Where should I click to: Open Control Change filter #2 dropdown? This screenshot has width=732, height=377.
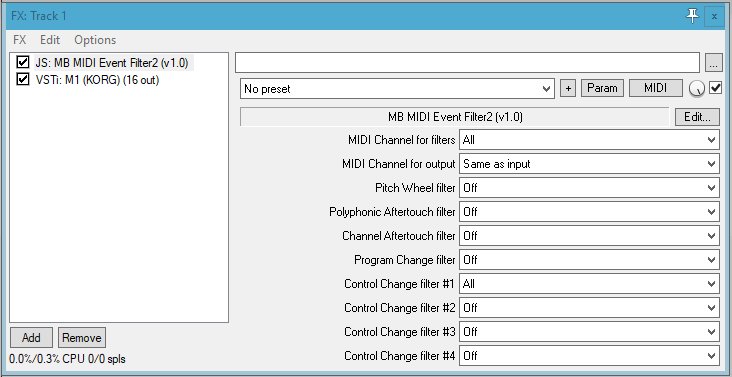point(589,308)
